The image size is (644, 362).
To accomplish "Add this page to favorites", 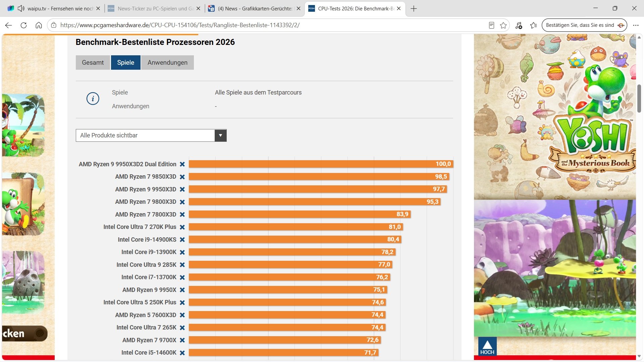I will coord(503,25).
